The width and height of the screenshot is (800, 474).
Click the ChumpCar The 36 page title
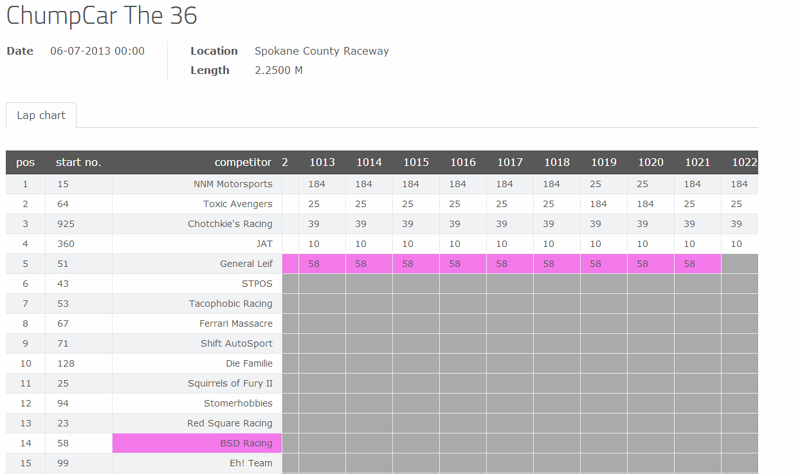(102, 16)
